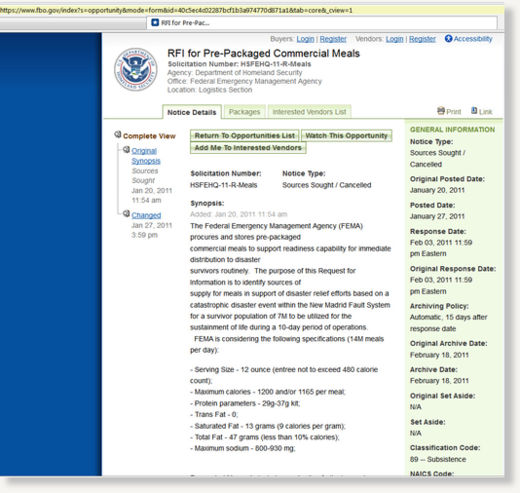520x493 pixels.
Task: Click '- Trans Fat - 0;' line
Action: [x=214, y=414]
